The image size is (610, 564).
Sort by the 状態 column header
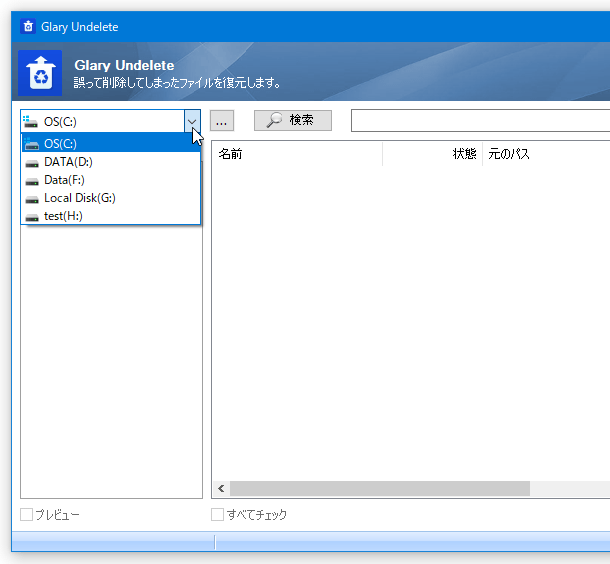pyautogui.click(x=433, y=154)
